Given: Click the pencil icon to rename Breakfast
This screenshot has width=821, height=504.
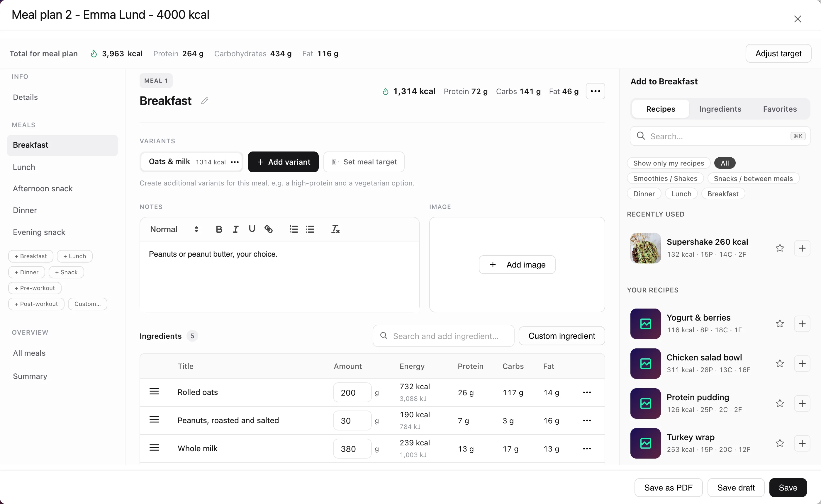Looking at the screenshot, I should coord(205,101).
